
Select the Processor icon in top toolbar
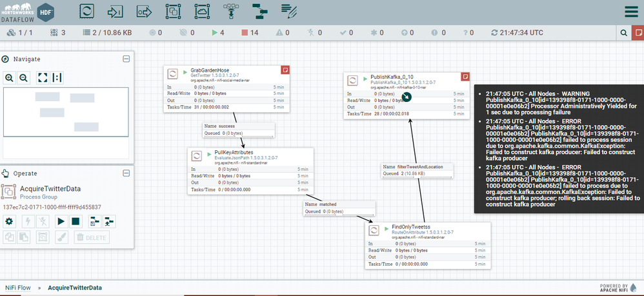[86, 11]
